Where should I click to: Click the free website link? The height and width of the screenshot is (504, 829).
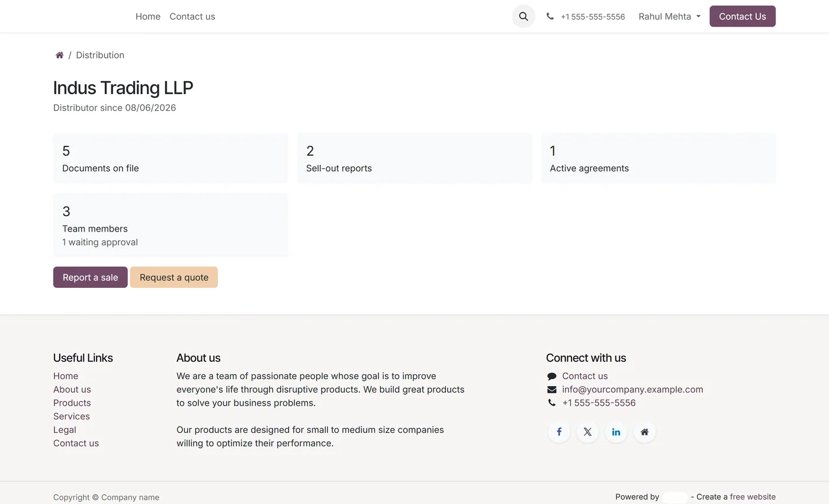[x=753, y=497]
